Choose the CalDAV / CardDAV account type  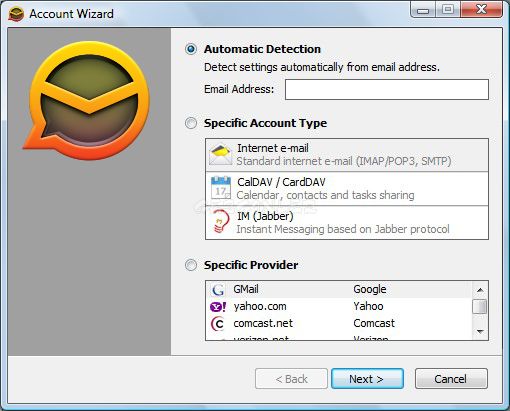point(347,189)
